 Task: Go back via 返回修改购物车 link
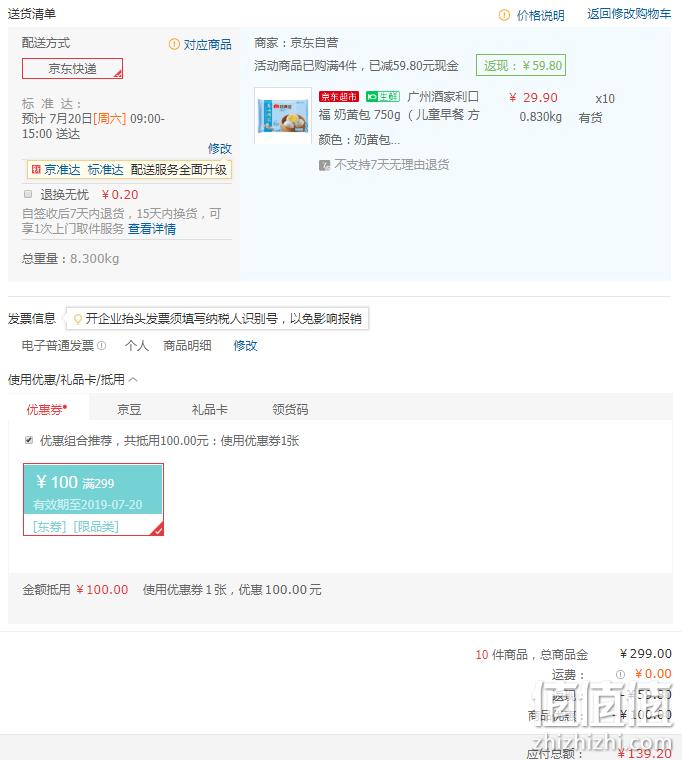(629, 14)
